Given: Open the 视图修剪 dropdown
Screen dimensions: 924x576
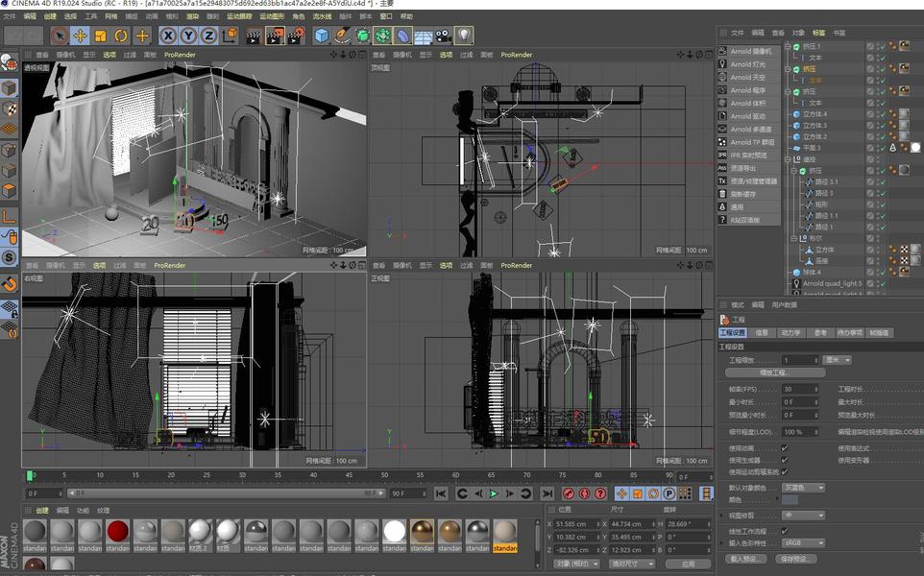Looking at the screenshot, I should 803,515.
